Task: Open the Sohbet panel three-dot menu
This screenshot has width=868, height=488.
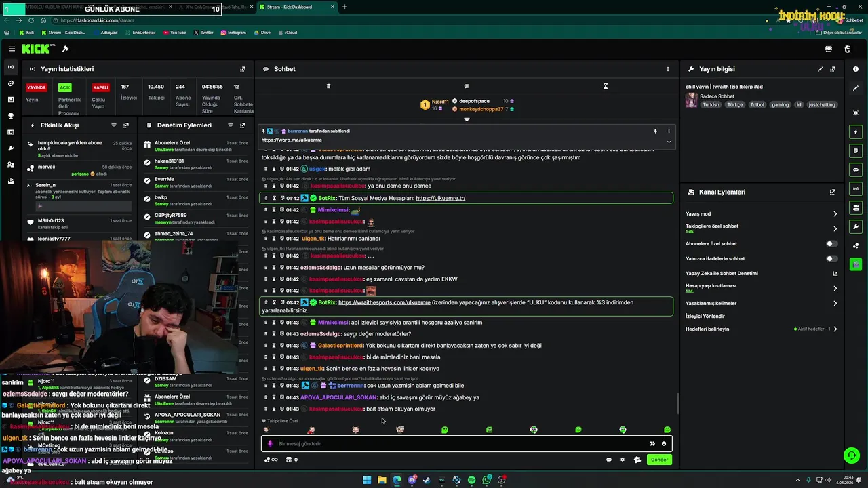Action: tap(668, 69)
